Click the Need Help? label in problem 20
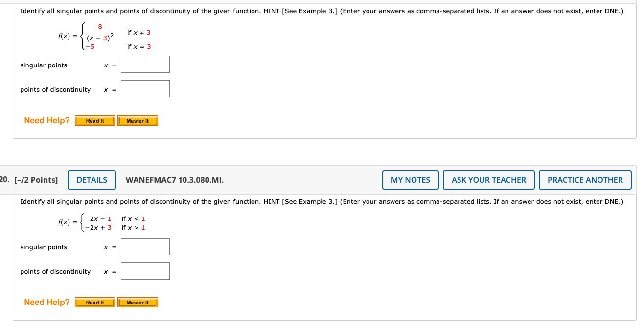The width and height of the screenshot is (644, 326). point(46,302)
